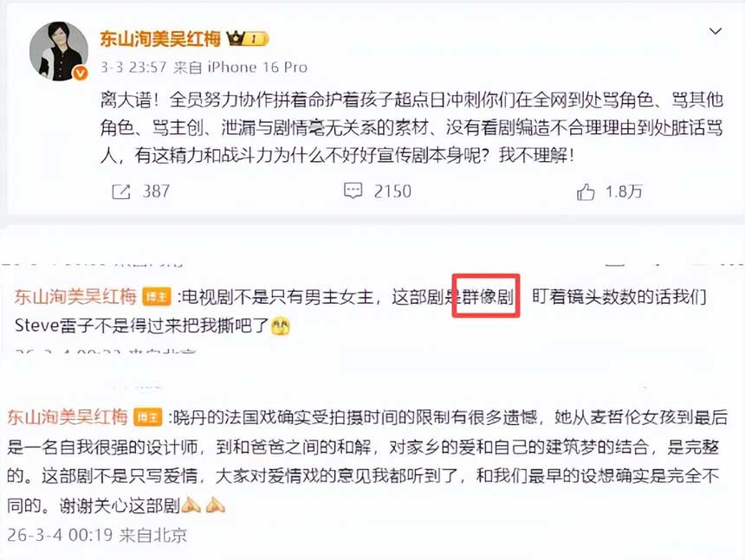Click the 来自 iPhone 16 Pro source text

tap(240, 67)
